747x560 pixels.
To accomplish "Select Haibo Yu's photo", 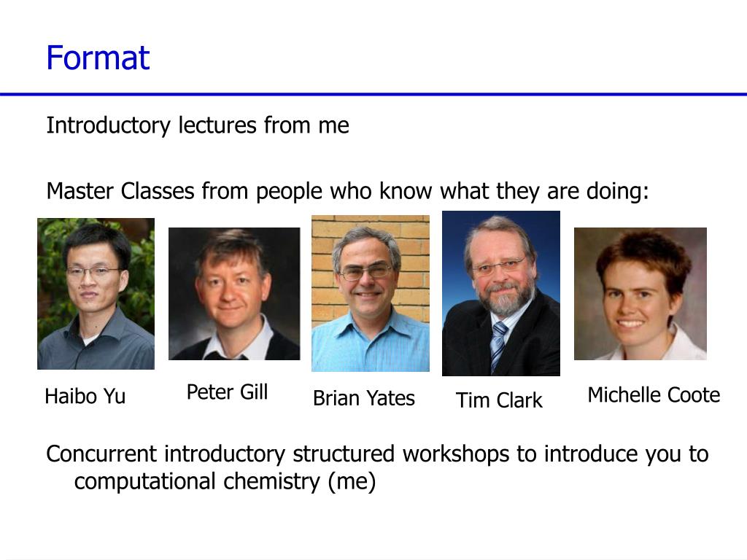I will point(96,294).
